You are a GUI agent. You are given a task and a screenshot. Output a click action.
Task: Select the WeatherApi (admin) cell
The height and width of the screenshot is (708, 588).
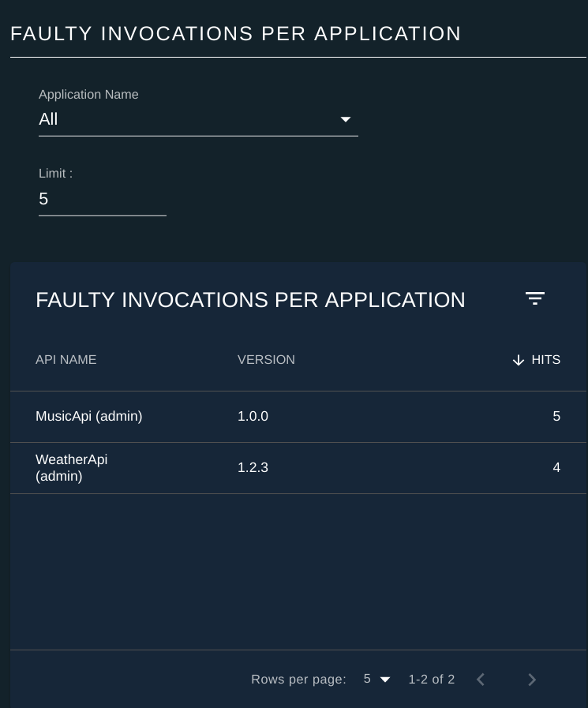coord(72,468)
